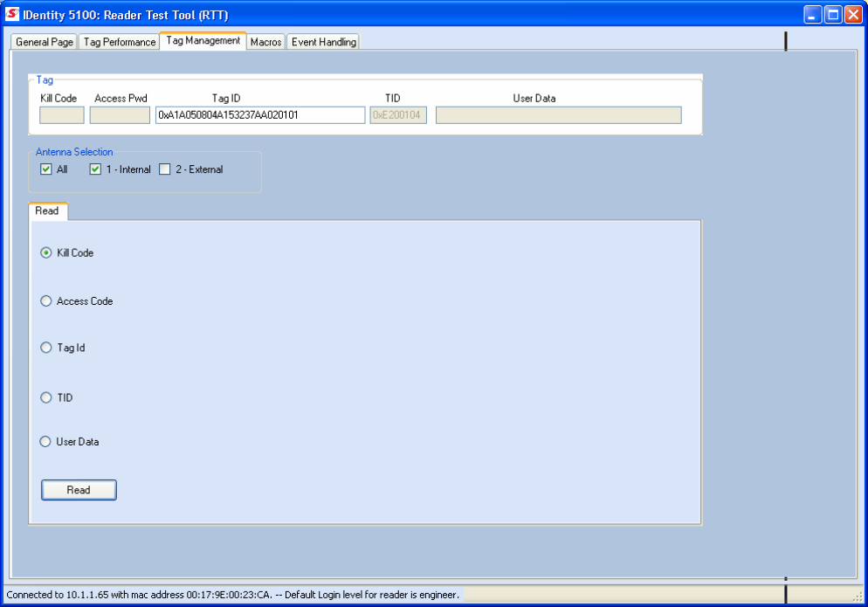Choose the TID radio option
868x607 pixels.
pos(46,397)
